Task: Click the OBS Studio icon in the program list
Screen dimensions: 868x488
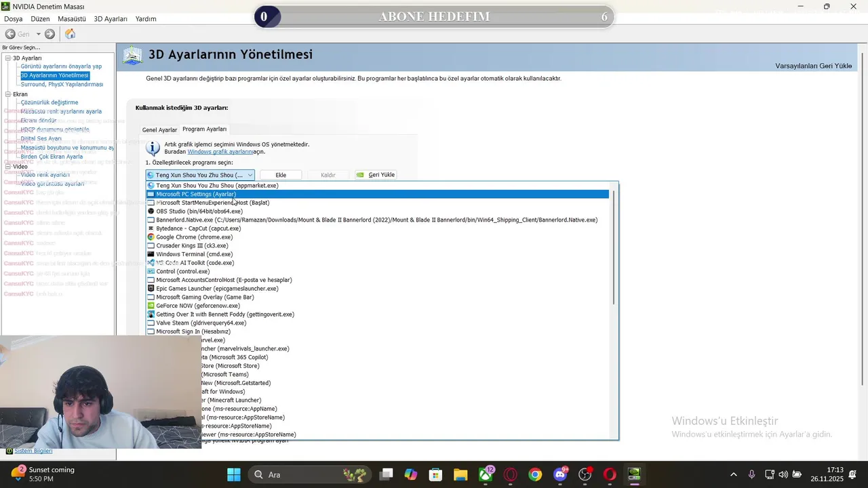Action: coord(151,211)
